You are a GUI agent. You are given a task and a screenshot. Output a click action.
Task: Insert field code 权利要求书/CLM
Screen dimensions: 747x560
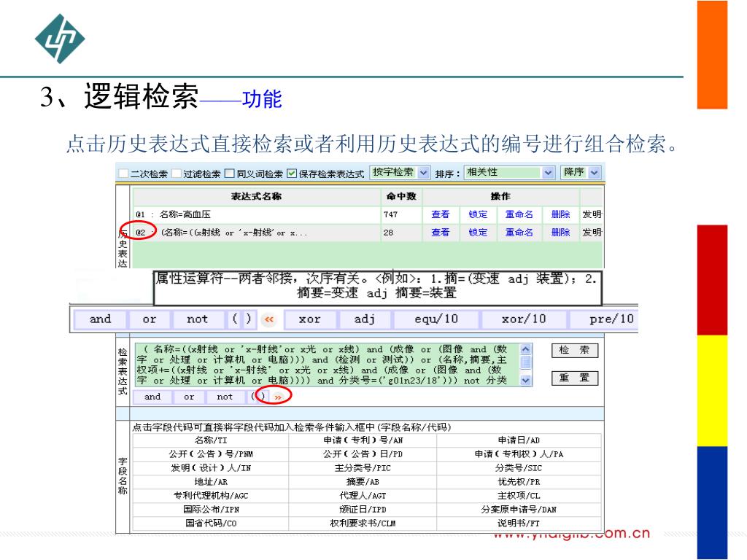[x=363, y=524]
